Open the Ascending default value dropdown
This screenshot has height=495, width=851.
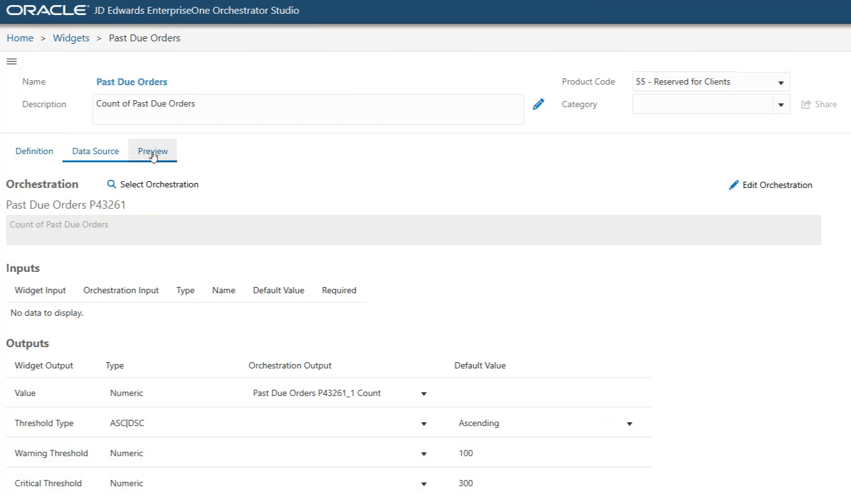(x=630, y=423)
